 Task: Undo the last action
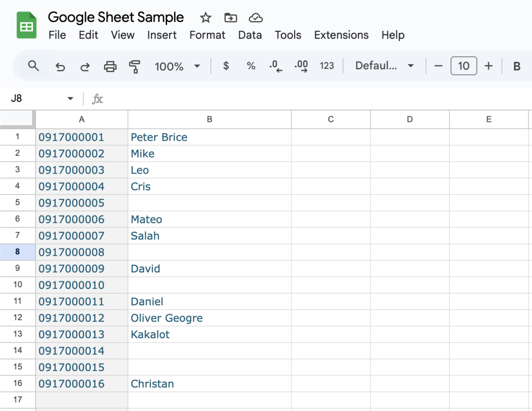(x=60, y=66)
